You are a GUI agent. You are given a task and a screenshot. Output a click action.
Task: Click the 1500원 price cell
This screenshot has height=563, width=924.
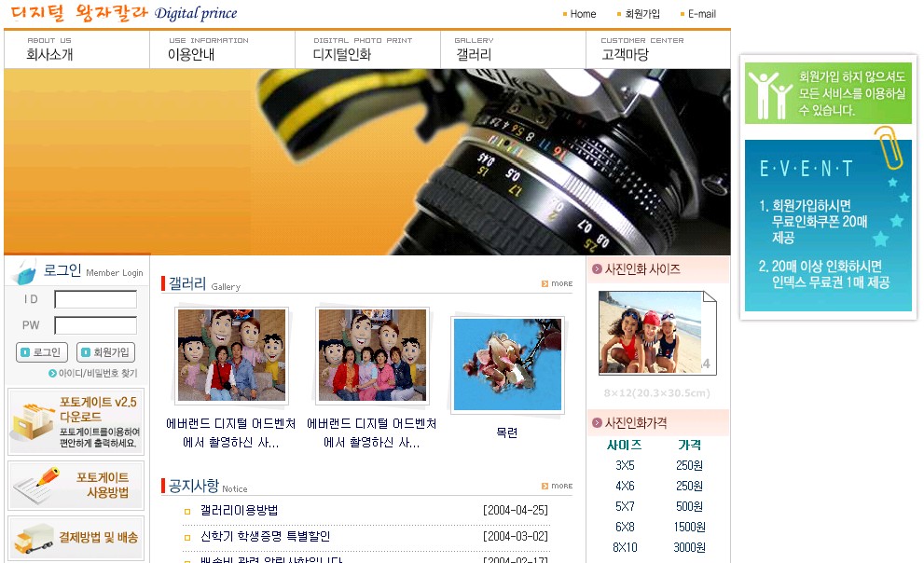pos(689,527)
